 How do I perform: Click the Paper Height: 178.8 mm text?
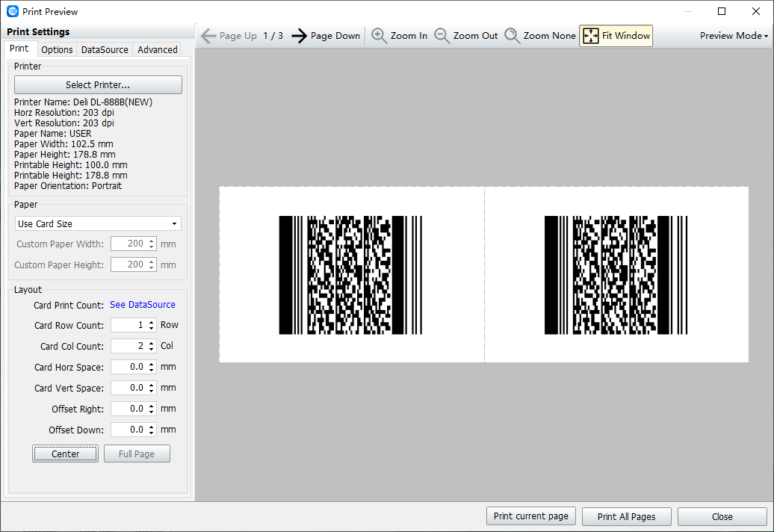(65, 155)
